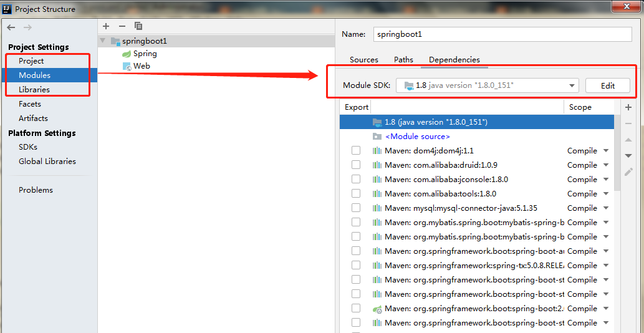Screen dimensions: 644x333
Task: Add a dependency with the plus button
Action: [628, 108]
